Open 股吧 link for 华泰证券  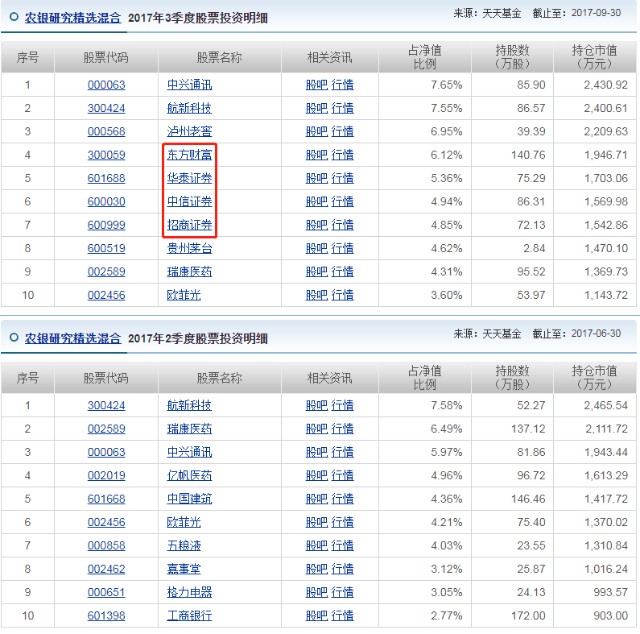317,178
